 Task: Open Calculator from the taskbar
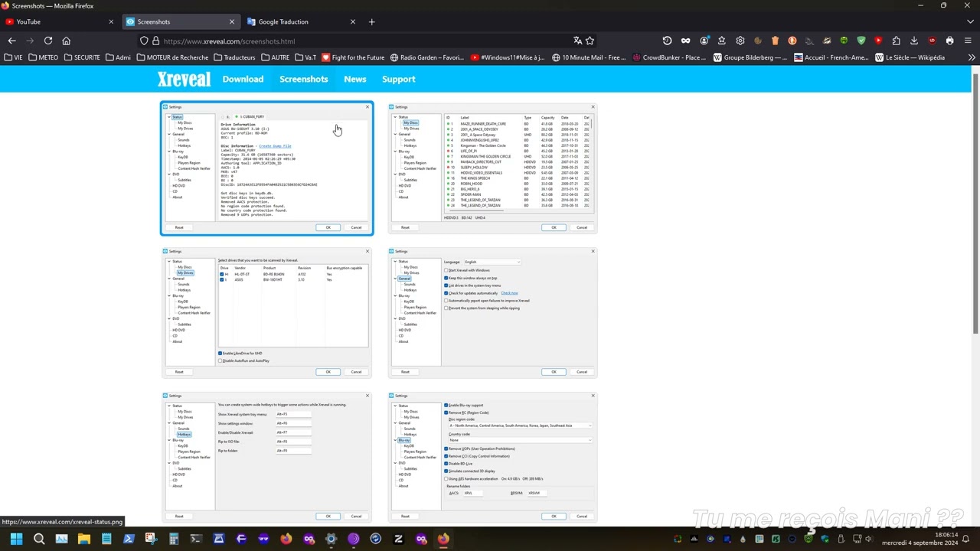click(x=174, y=539)
